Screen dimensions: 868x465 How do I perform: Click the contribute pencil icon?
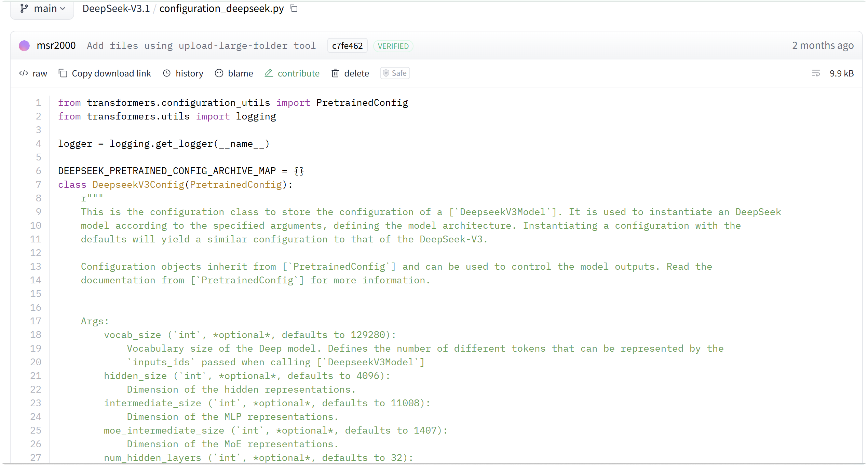[x=269, y=73]
